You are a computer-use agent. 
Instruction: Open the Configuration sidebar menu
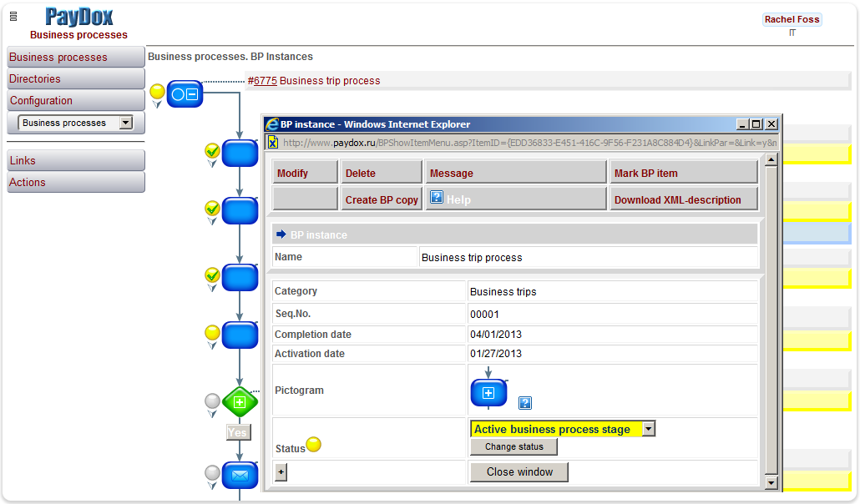tap(76, 100)
